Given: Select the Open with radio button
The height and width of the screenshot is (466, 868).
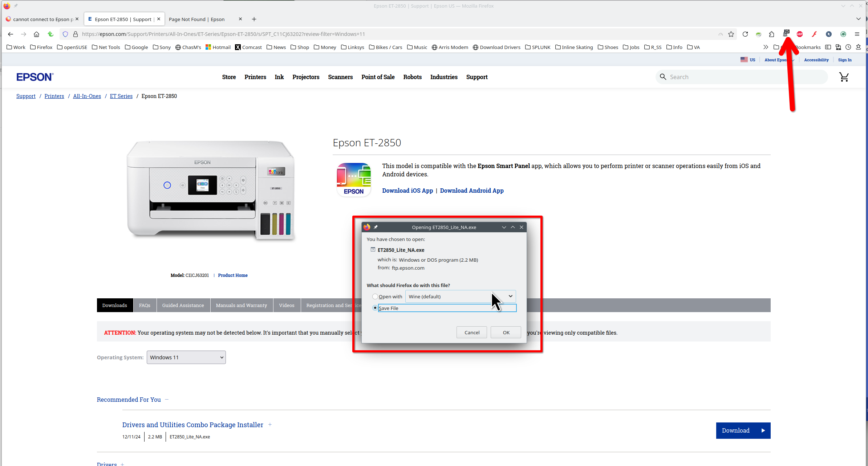Looking at the screenshot, I should (375, 297).
